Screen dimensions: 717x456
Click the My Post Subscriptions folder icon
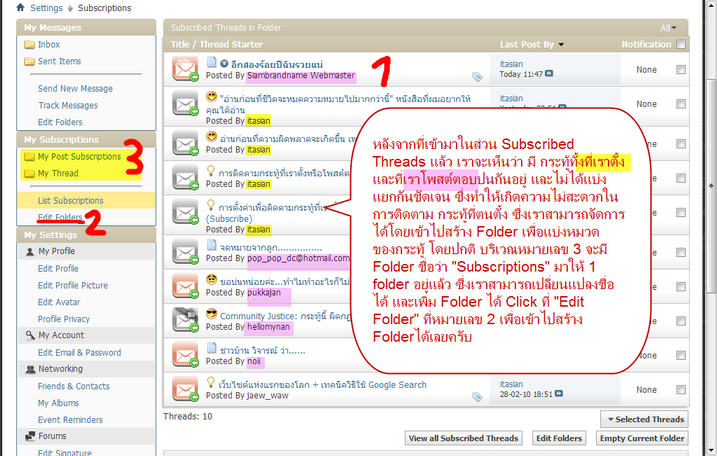(30, 157)
